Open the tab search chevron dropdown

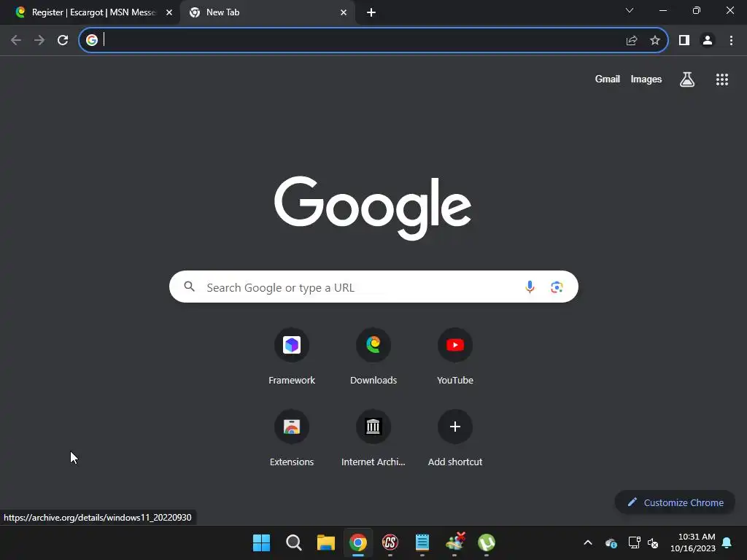(630, 10)
